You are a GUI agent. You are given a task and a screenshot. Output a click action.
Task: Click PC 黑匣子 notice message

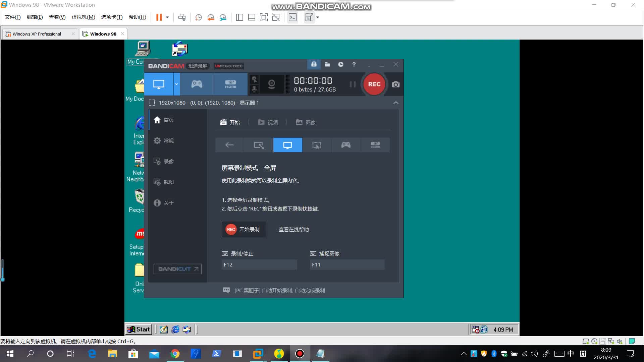[279, 291]
